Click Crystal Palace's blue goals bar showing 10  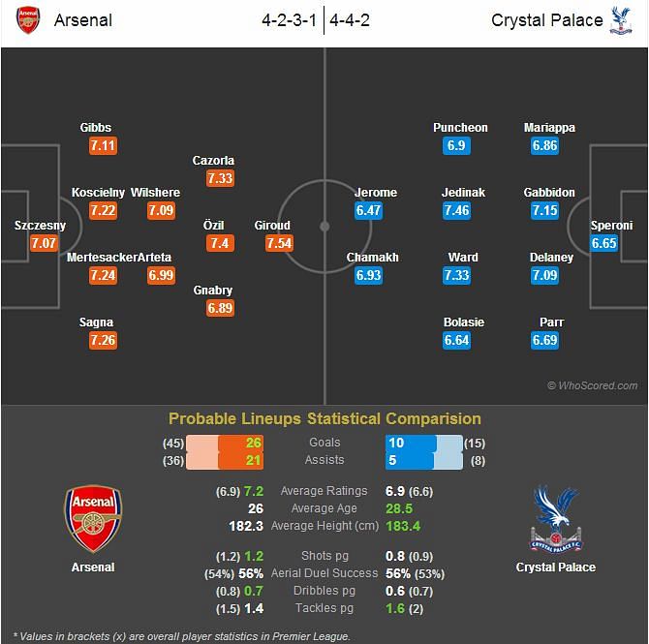pos(411,443)
